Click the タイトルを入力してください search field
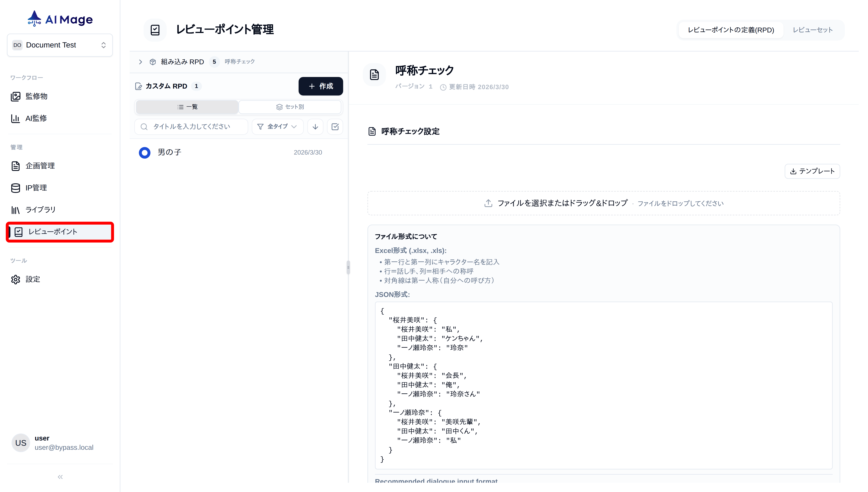 click(x=191, y=127)
